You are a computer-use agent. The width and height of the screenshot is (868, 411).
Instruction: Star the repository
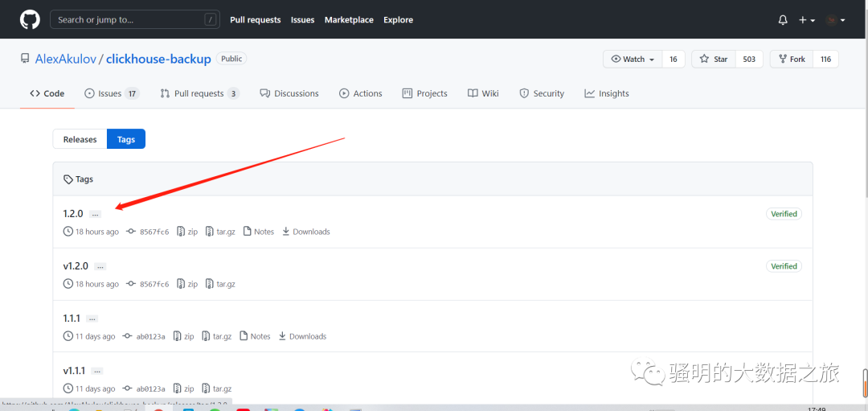(x=714, y=60)
